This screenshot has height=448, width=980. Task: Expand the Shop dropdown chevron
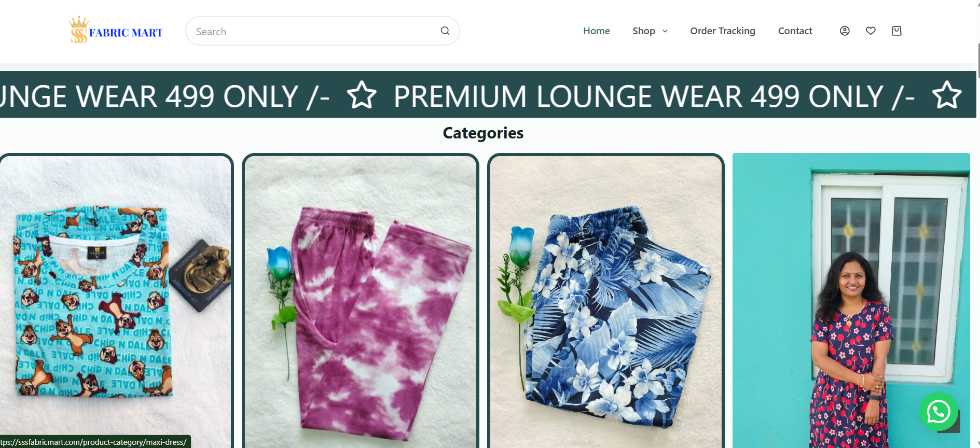click(x=665, y=31)
